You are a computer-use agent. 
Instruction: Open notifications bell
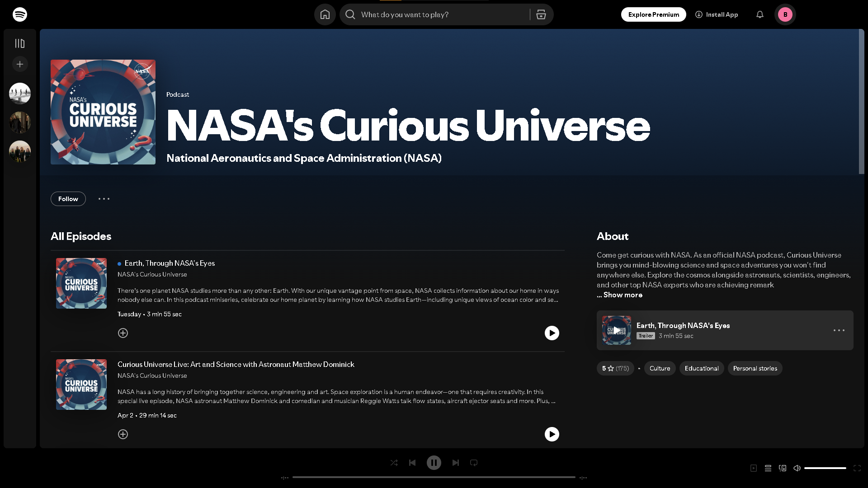point(759,14)
